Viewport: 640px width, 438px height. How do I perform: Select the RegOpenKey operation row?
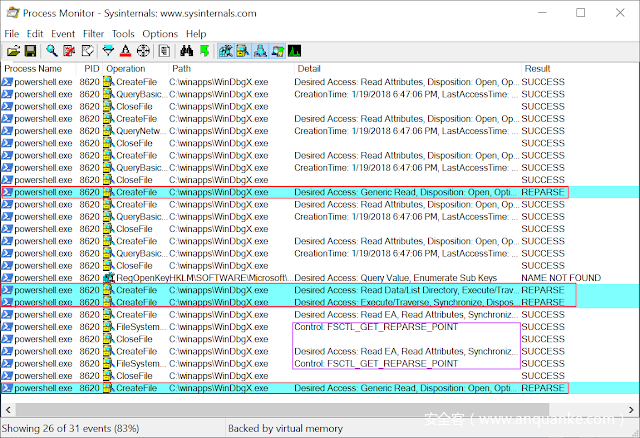[x=320, y=278]
